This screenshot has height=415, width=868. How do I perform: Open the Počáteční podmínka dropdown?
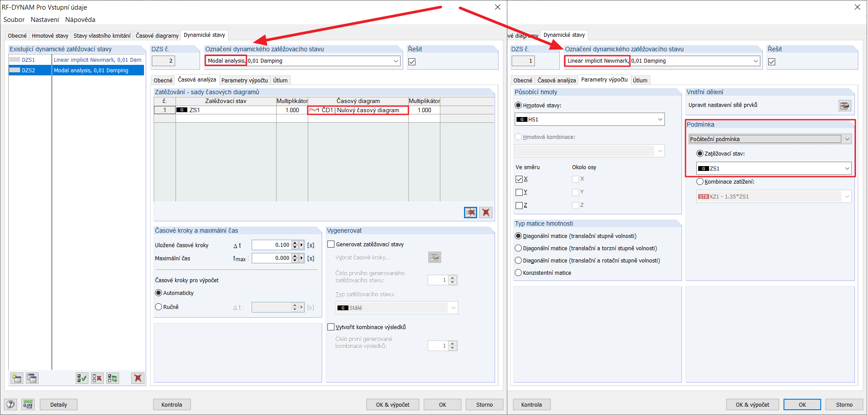click(x=847, y=139)
